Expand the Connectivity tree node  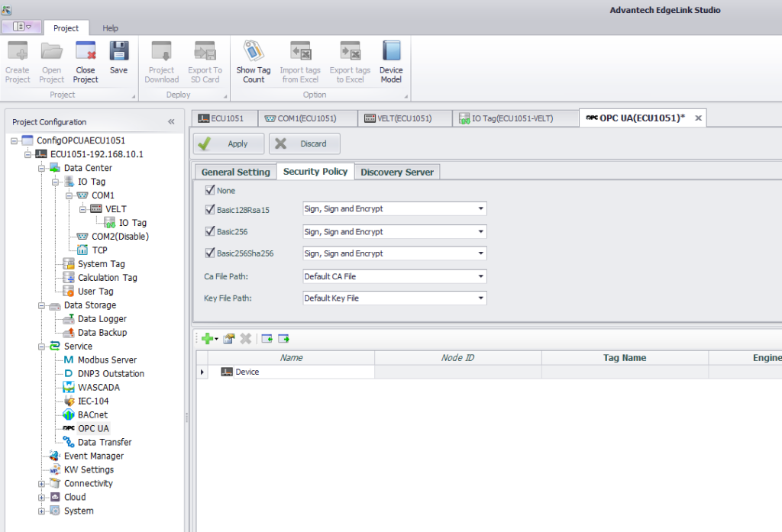(x=42, y=484)
